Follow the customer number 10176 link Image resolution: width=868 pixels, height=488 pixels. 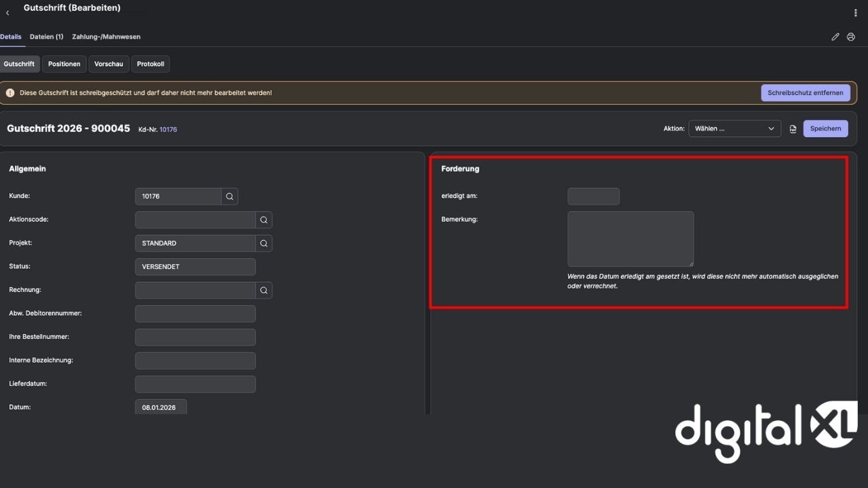coord(168,129)
